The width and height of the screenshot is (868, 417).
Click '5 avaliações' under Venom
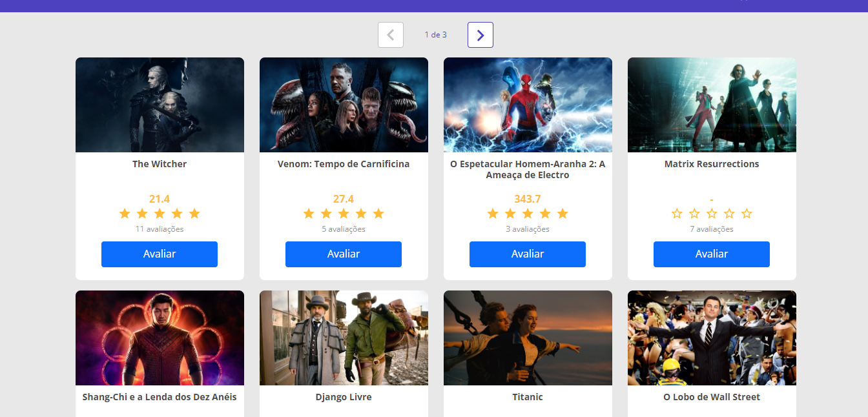point(344,229)
